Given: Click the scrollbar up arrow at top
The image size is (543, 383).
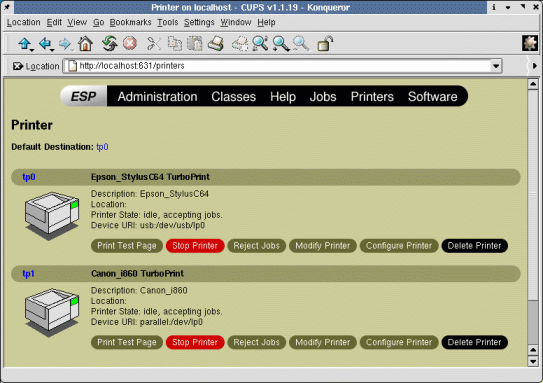Looking at the screenshot, I should pos(533,84).
